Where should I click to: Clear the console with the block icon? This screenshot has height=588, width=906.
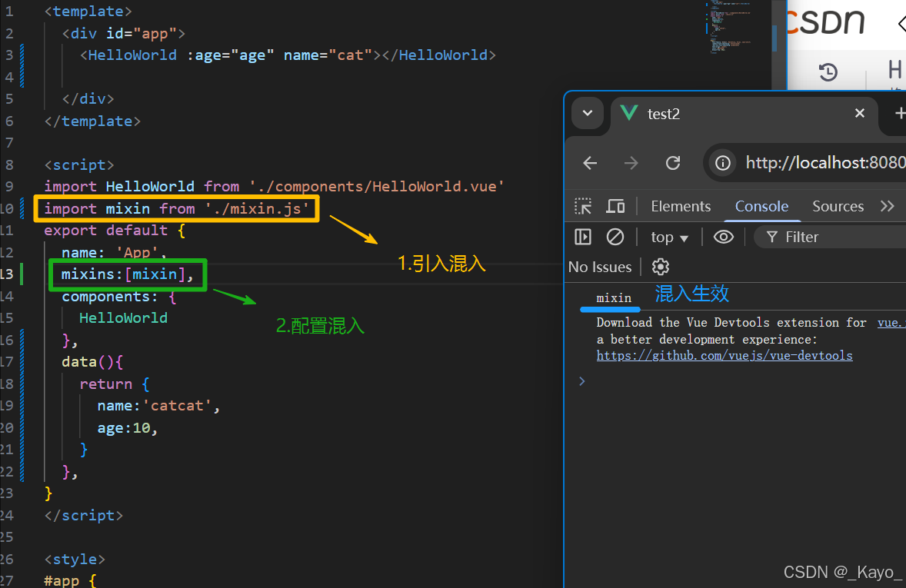click(615, 237)
